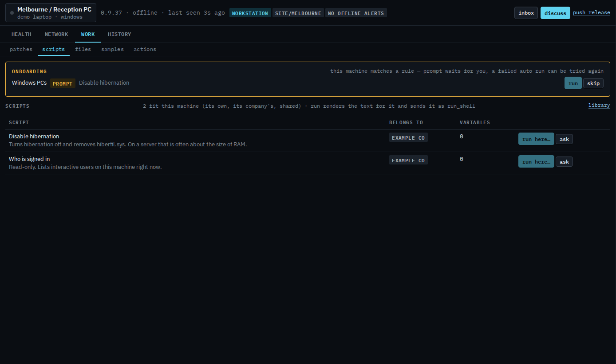Switch to the HEALTH tab

click(x=21, y=34)
